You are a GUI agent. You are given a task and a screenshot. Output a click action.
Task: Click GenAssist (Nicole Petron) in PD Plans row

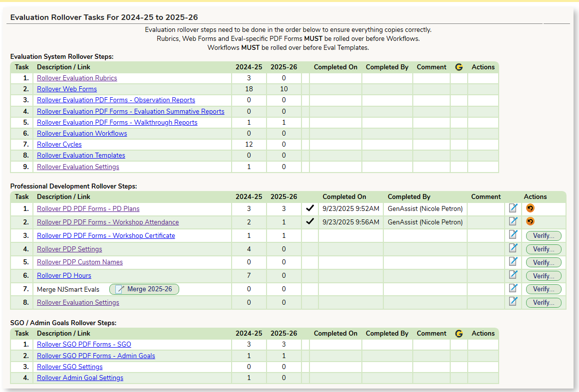pos(425,208)
